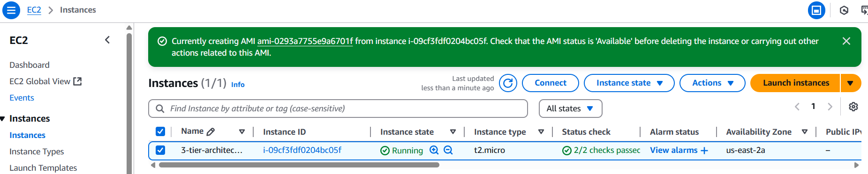Dismiss the green AMI creation banner

(846, 41)
